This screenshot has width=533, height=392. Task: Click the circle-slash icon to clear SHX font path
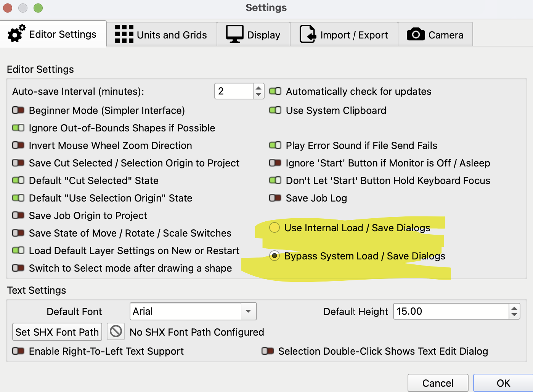pos(116,331)
